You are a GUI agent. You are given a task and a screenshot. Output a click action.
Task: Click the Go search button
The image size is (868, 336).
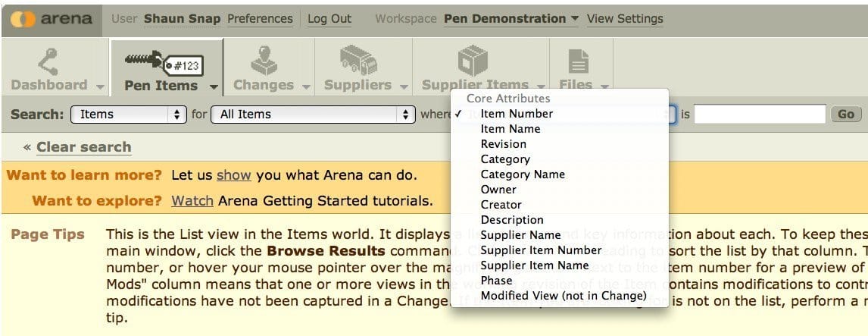(846, 115)
